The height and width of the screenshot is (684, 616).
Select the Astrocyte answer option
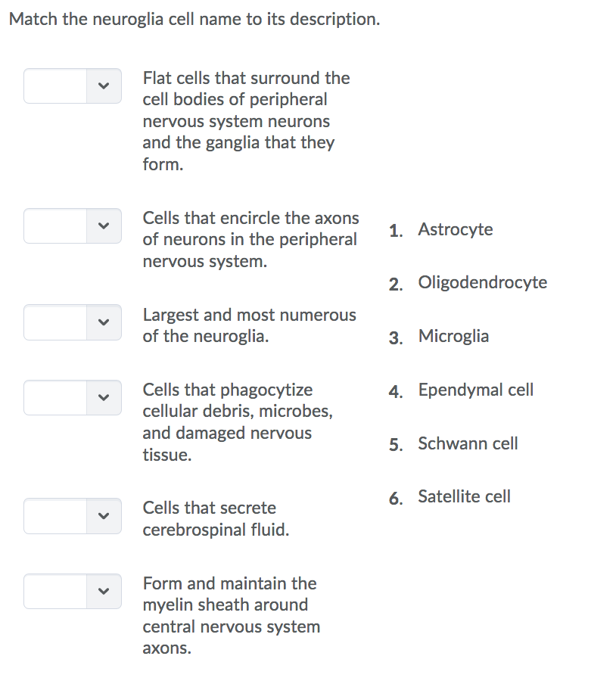tap(455, 229)
